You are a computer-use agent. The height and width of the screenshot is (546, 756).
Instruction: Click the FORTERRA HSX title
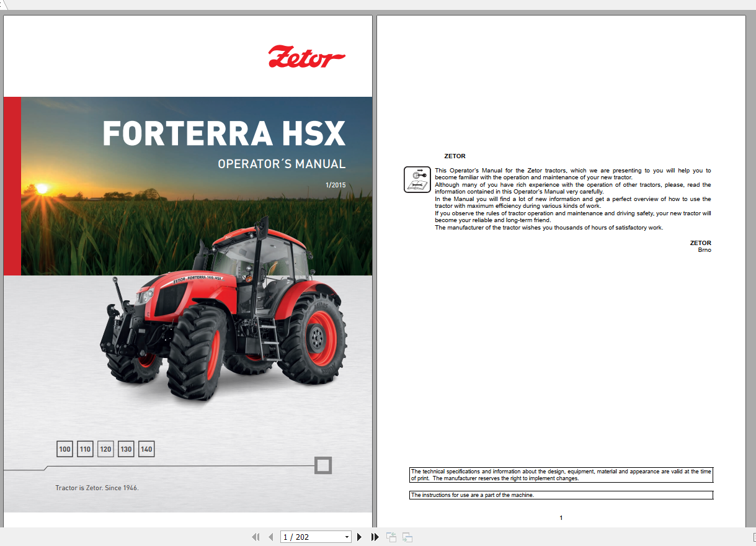[224, 133]
